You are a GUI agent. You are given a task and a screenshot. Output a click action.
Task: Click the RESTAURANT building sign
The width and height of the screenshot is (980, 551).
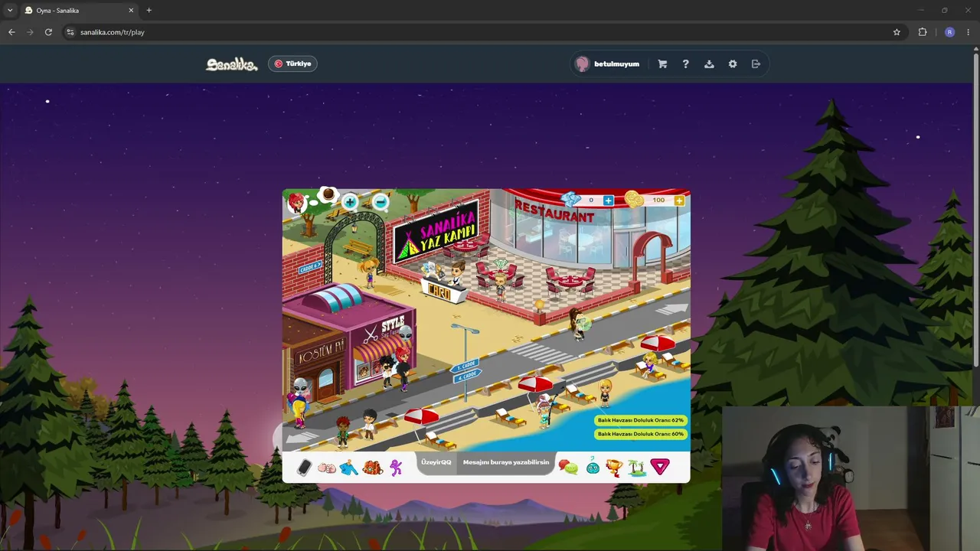[554, 212]
